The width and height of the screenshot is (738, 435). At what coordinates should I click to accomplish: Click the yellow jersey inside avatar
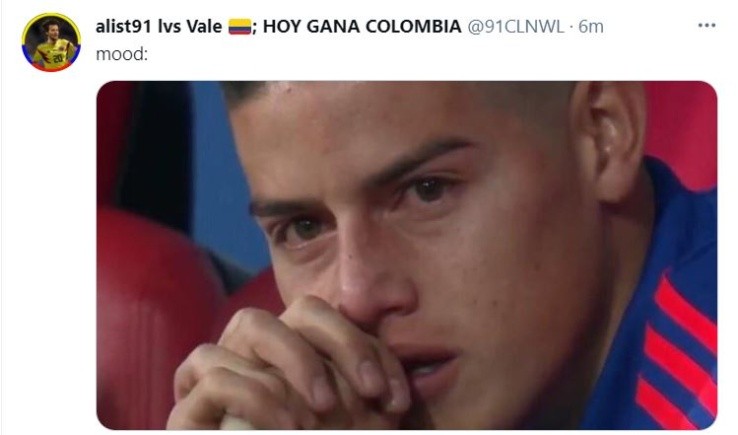coord(53,54)
